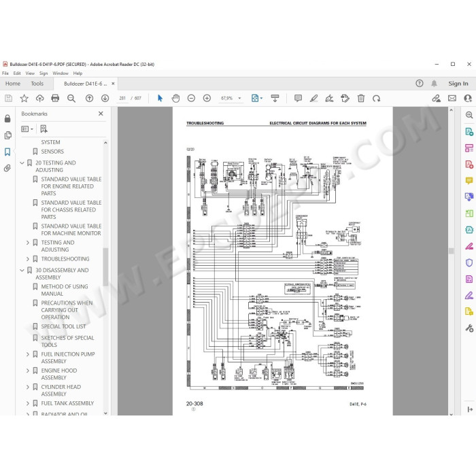This screenshot has width=476, height=476.
Task: Click the Sign In button
Action: click(x=458, y=84)
